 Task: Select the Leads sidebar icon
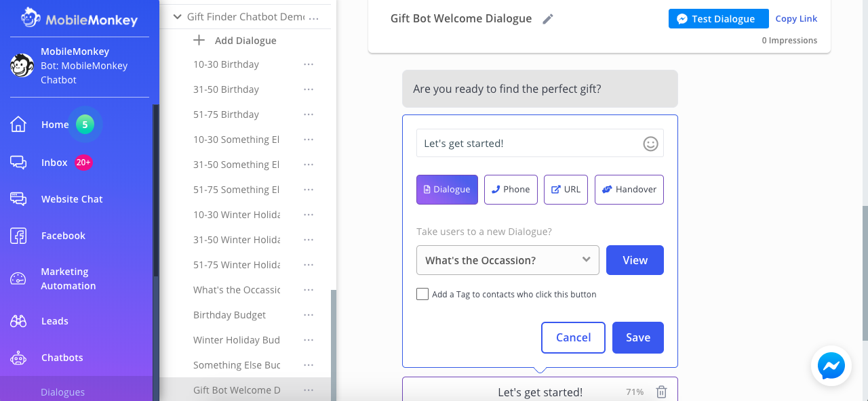click(18, 320)
